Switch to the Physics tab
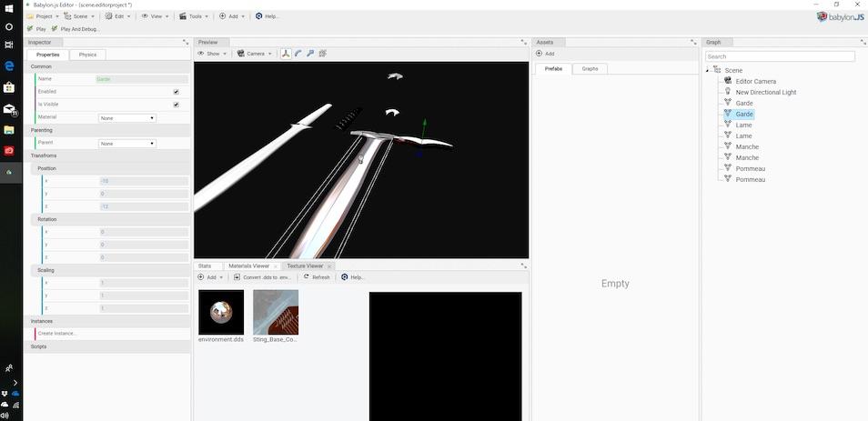This screenshot has width=868, height=421. click(87, 55)
